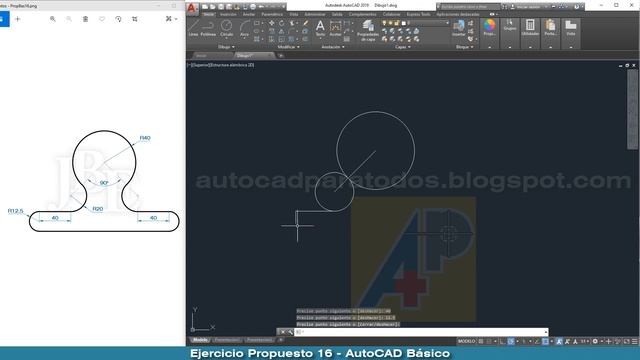Toggle clean screen at status bar end
This screenshot has height=360, width=640.
(x=627, y=341)
